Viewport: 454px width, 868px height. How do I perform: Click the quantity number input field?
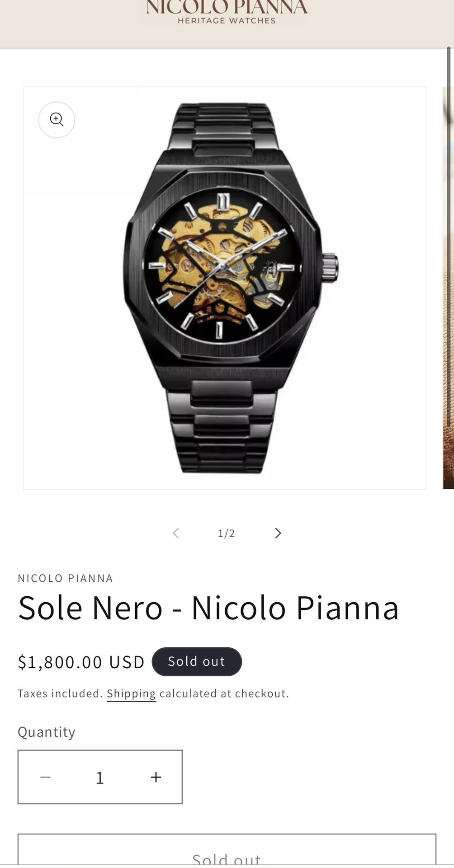pos(100,778)
